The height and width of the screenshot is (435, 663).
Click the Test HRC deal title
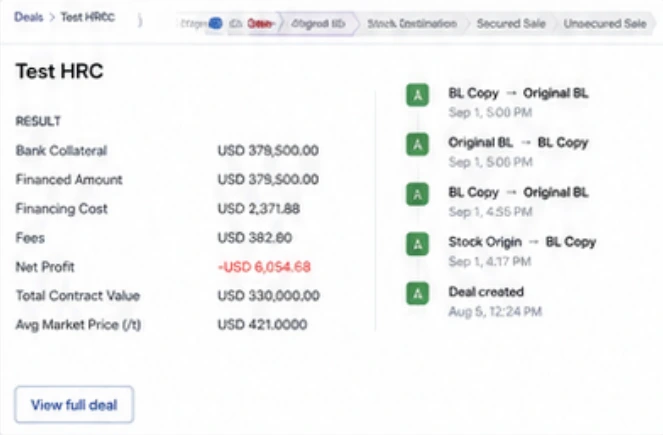coord(59,71)
